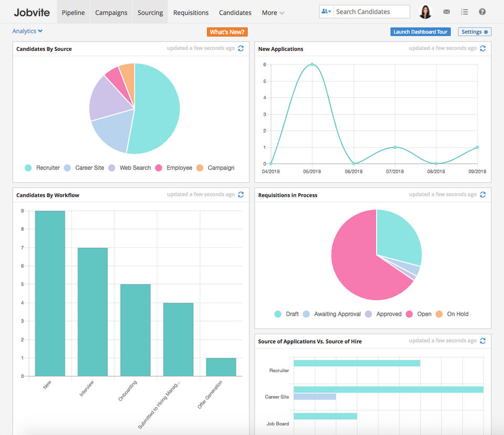Screen dimensions: 504x435
Task: Go to the Requisitions tab
Action: (191, 13)
